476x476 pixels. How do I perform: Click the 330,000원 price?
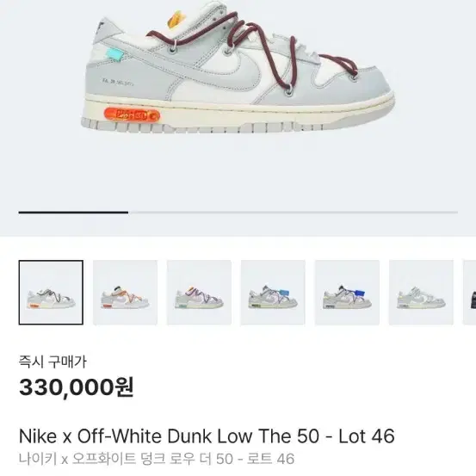click(x=77, y=387)
